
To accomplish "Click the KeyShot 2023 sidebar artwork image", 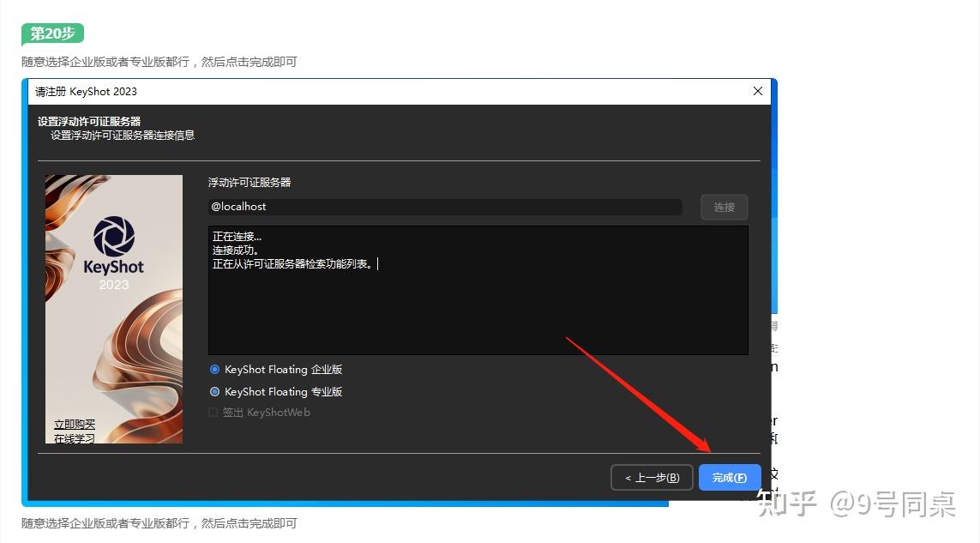I will 113,309.
